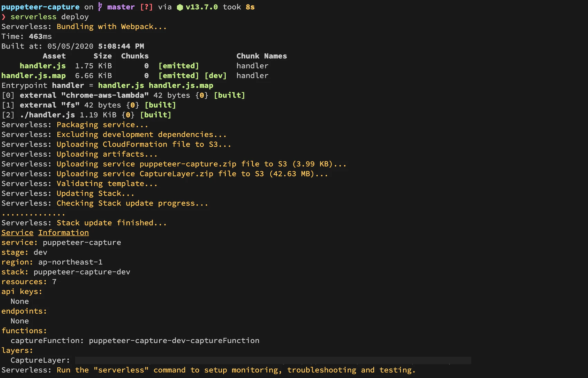This screenshot has width=588, height=378.
Task: Click the red prompt chevron before serverless
Action: coord(3,17)
